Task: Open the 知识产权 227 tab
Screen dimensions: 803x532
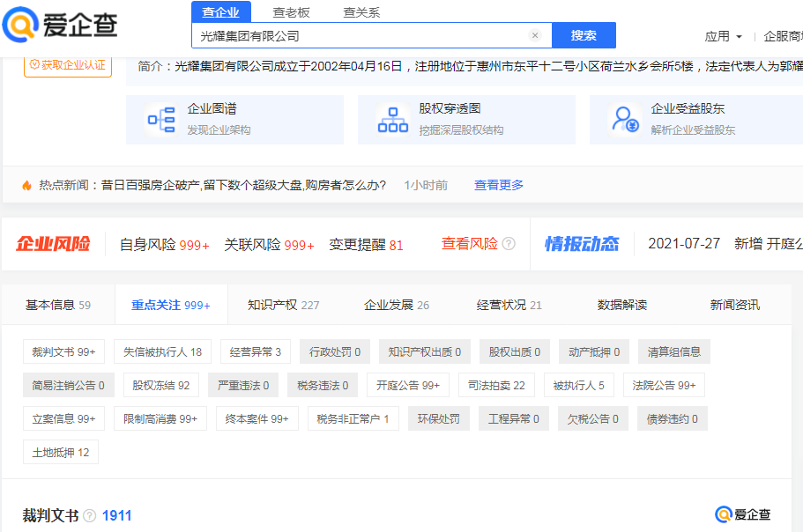Action: (283, 305)
